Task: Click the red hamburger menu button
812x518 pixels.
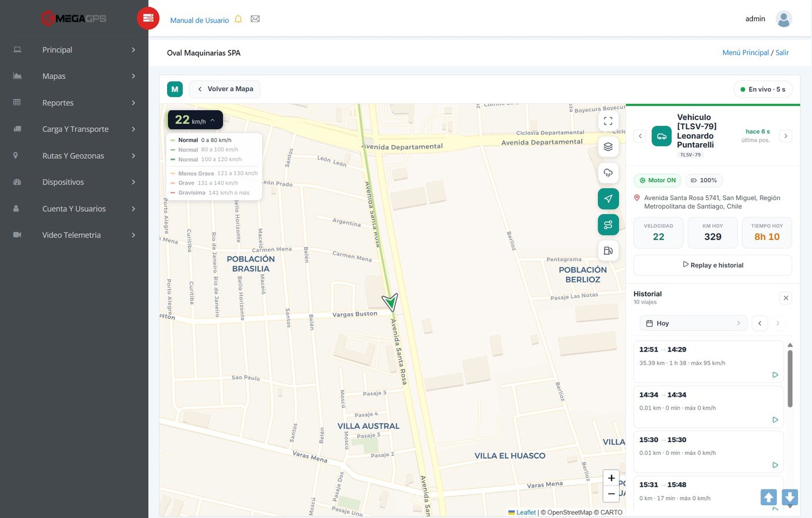Action: [148, 18]
